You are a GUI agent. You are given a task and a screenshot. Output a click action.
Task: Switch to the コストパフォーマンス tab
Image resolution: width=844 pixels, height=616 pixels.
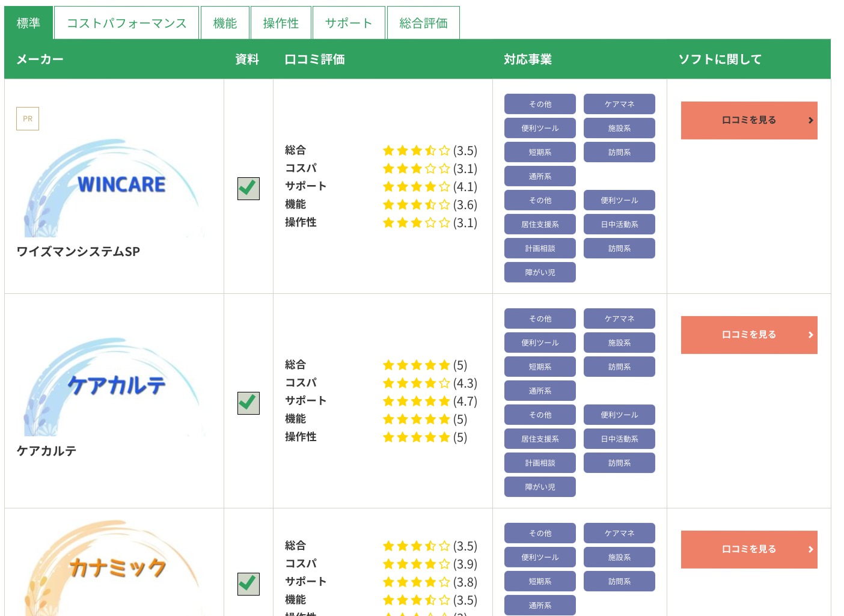pos(126,23)
